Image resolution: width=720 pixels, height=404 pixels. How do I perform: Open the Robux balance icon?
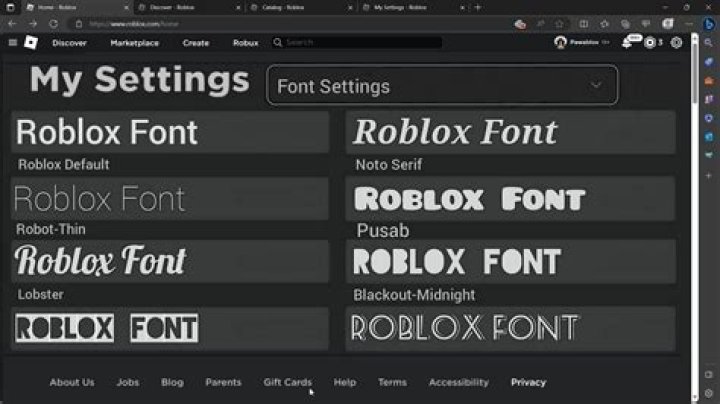[649, 43]
